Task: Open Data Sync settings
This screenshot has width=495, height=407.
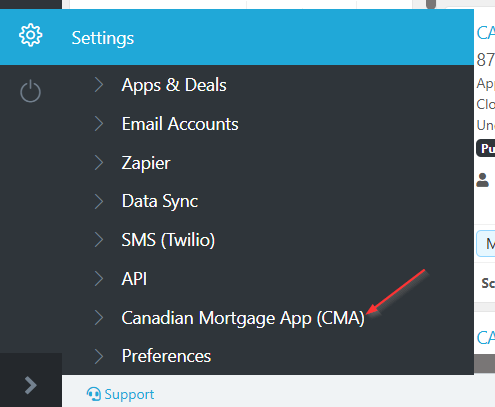Action: coord(160,201)
